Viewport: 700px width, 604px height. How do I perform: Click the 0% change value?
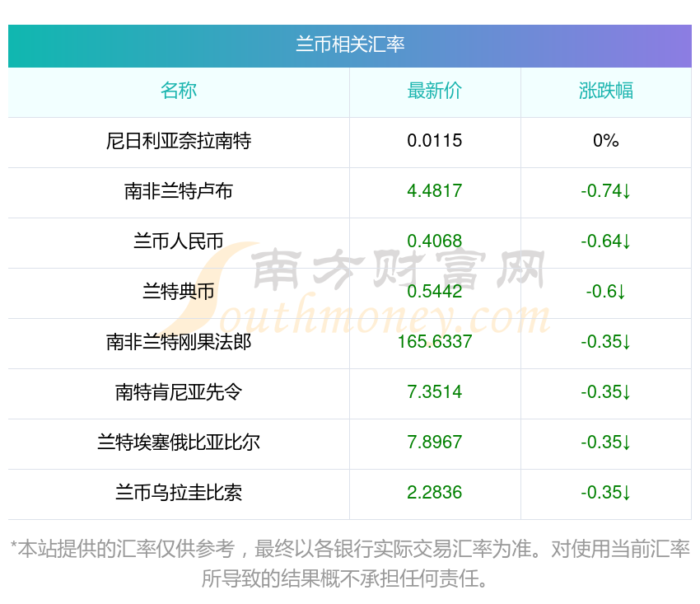pos(606,141)
